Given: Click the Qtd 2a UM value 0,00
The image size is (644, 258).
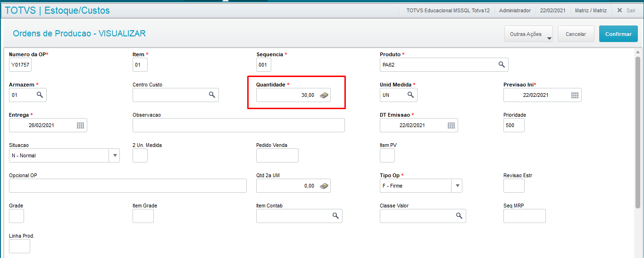Looking at the screenshot, I should pyautogui.click(x=309, y=186).
